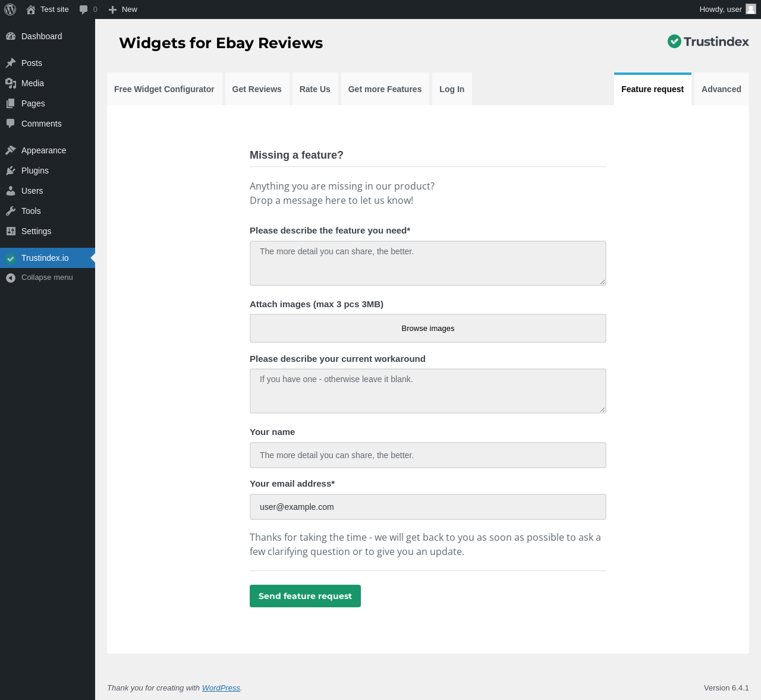761x700 pixels.
Task: Open the user avatar in top bar
Action: pyautogui.click(x=751, y=9)
